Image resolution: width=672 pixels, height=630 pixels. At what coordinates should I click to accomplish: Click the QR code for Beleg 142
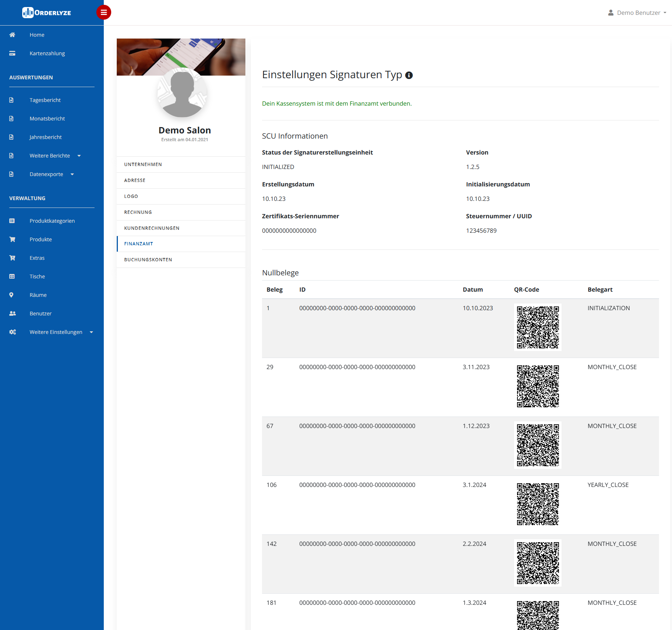538,563
